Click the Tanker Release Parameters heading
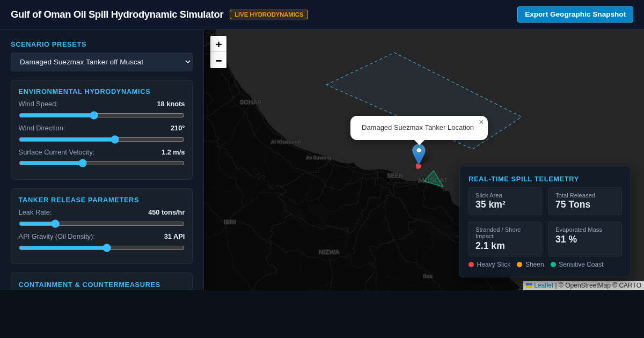This screenshot has height=338, width=644. click(78, 200)
